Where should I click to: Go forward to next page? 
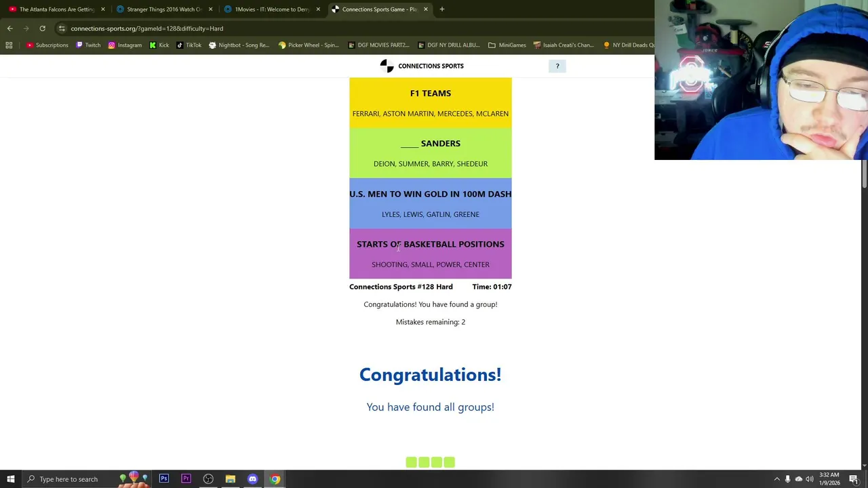click(26, 28)
